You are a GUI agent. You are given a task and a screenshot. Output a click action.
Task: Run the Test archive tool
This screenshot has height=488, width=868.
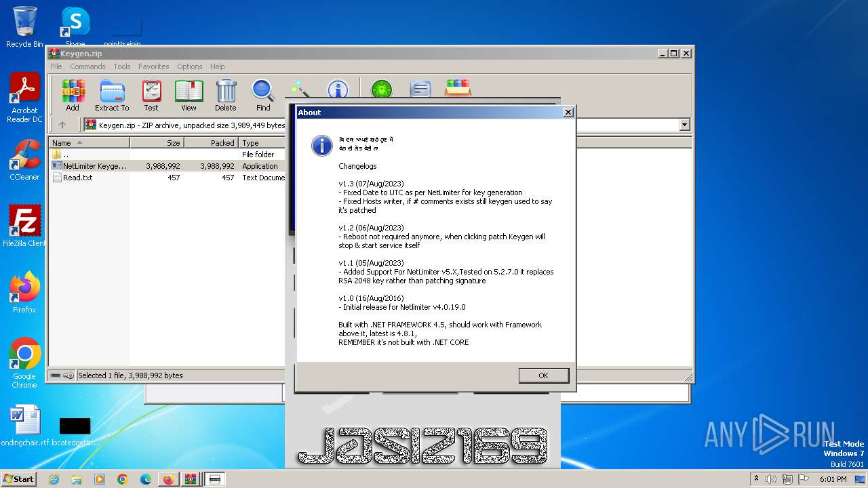pos(151,95)
